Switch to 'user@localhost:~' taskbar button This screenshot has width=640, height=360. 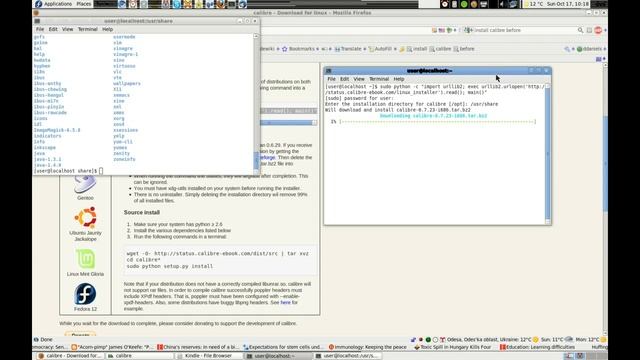pos(278,356)
